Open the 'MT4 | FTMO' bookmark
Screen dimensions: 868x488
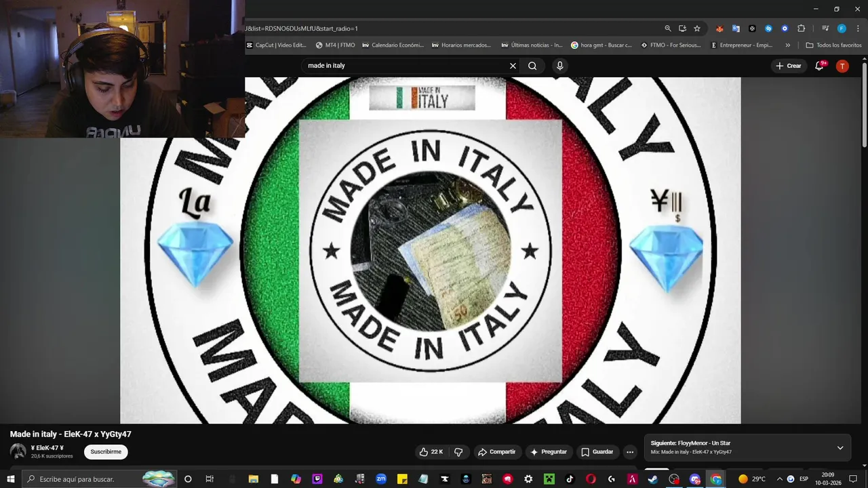(x=336, y=45)
